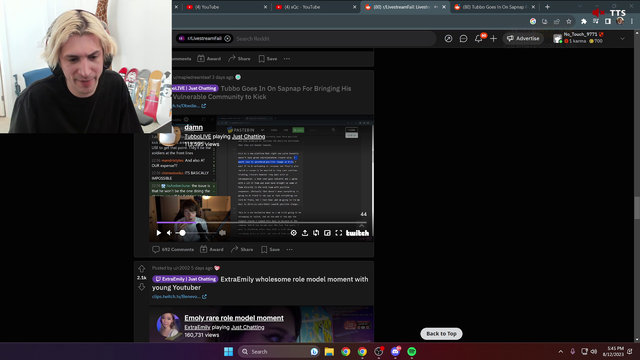Click the ExtraEmily Just Chatting flair
This screenshot has width=640, height=360.
(185, 279)
